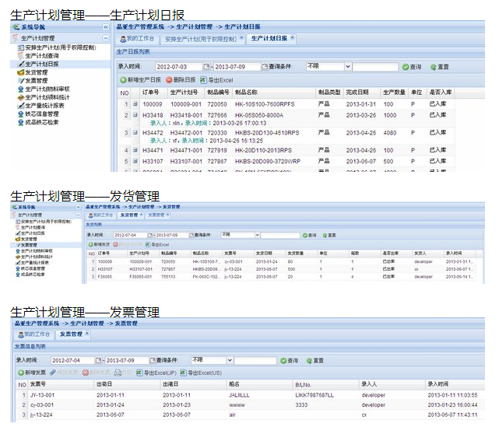Open 成品铁芯检索 in the top sidebar

[x=38, y=122]
